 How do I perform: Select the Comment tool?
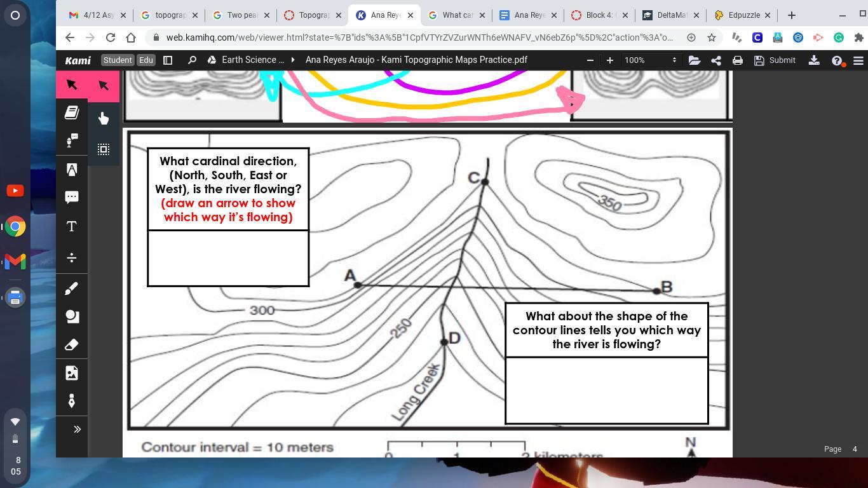(x=72, y=197)
